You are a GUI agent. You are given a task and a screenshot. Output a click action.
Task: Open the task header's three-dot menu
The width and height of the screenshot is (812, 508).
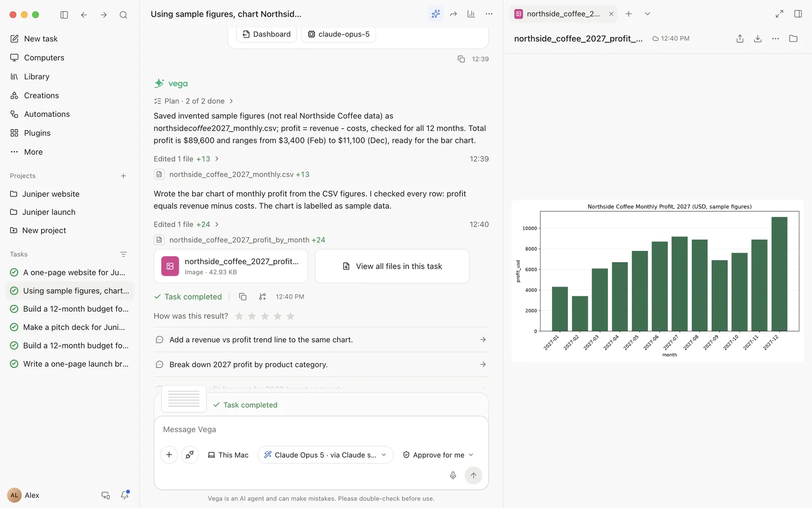pos(489,14)
